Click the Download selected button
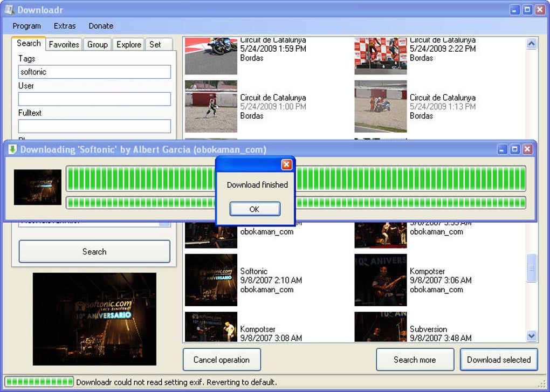Screen dimensions: 550x392 [499, 360]
